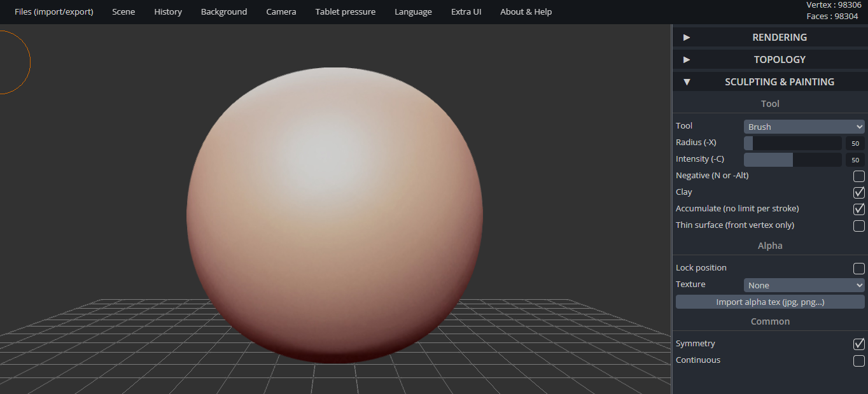Enable Thin surface (front vertex only)
Screen dimensions: 868x394
click(x=858, y=225)
